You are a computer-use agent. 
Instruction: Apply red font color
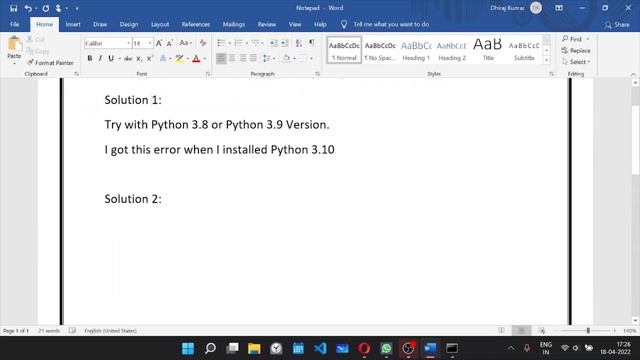tap(196, 59)
